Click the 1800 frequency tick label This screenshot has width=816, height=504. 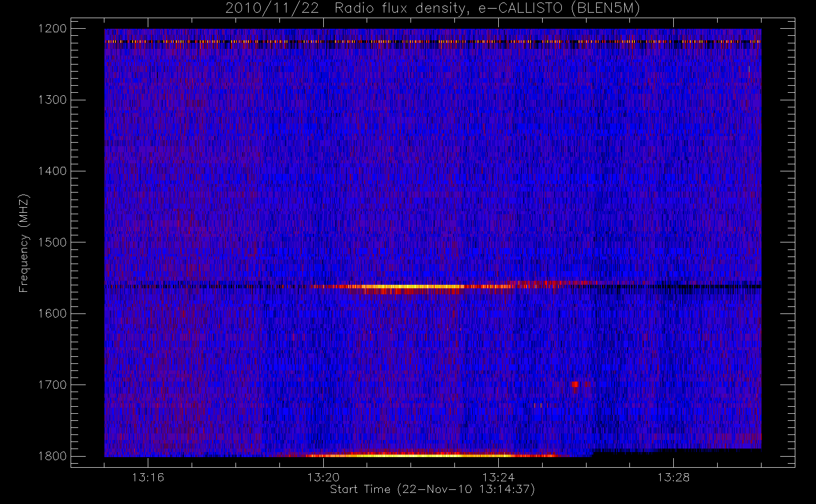[x=52, y=456]
